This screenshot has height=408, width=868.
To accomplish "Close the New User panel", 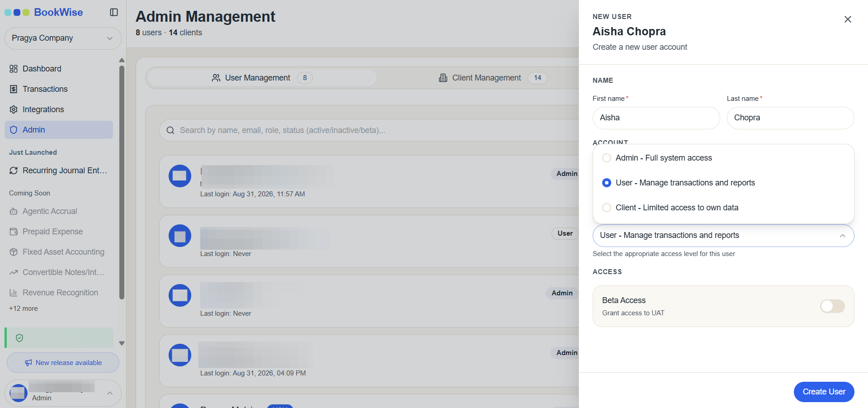I will (848, 19).
